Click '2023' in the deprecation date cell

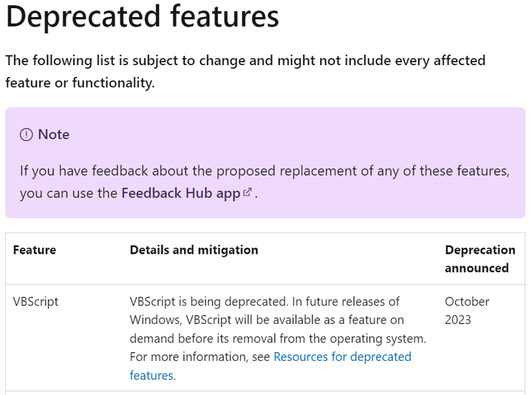pyautogui.click(x=457, y=320)
